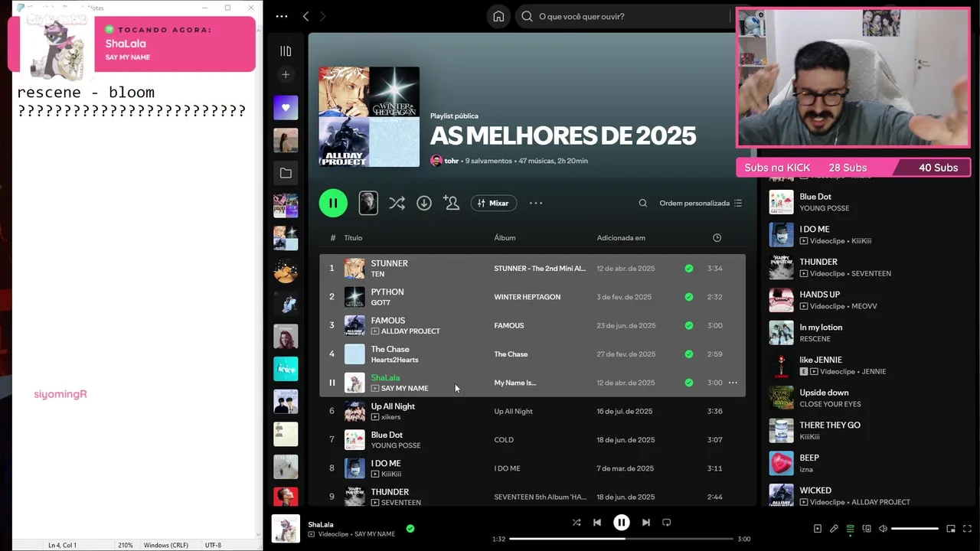Skip to the next track
This screenshot has height=551, width=980.
pyautogui.click(x=645, y=523)
